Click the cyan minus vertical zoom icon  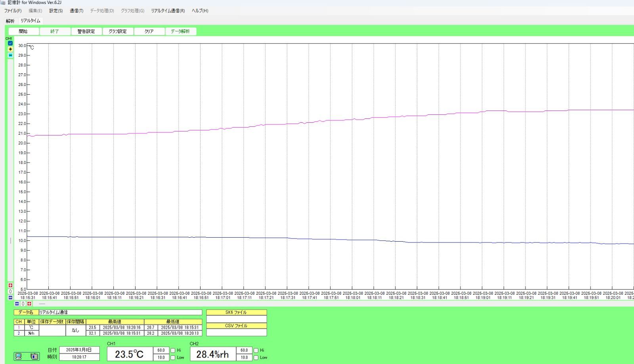coord(10,55)
